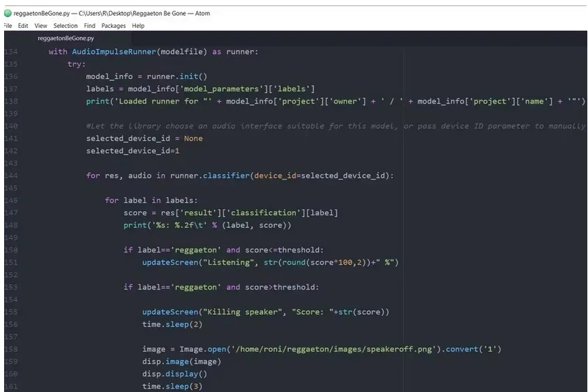Select the reggaetonBeGone.py tab
Screen dimensions: 588x392
tap(65, 39)
